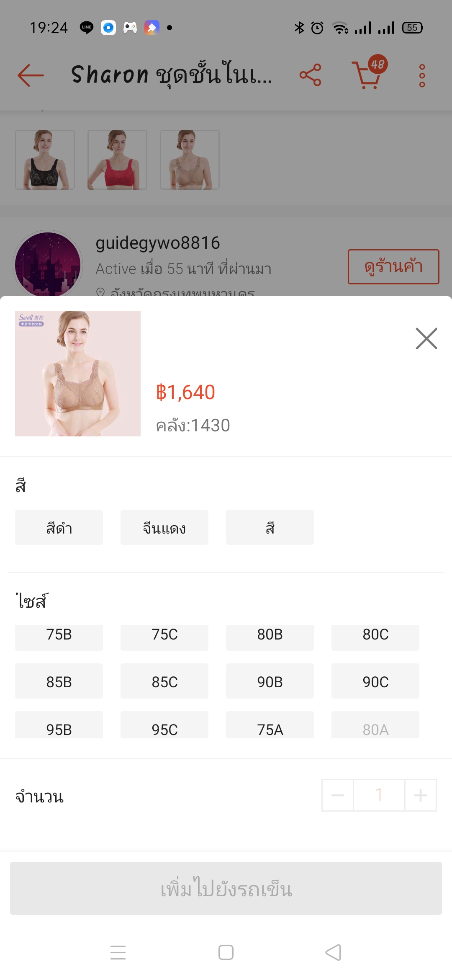Close the product options sheet
This screenshot has height=980, width=452.
[426, 338]
